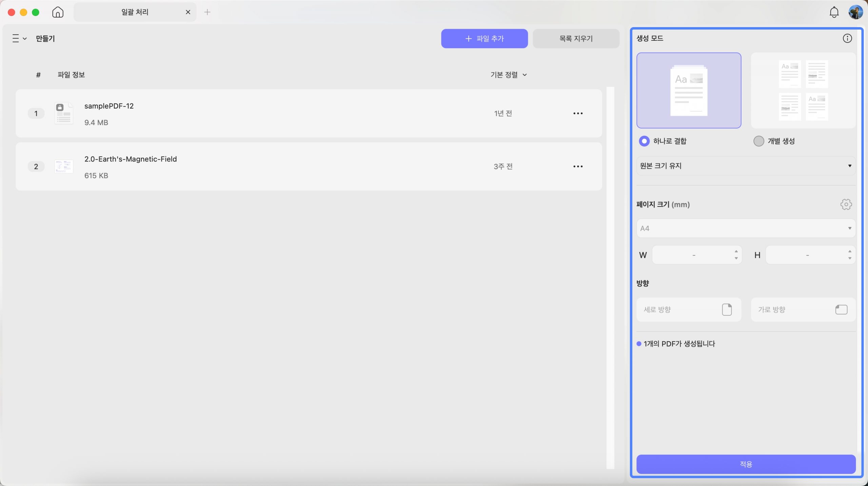The image size is (868, 486).
Task: Click the locked samplePDF-12 file thumbnail
Action: (x=64, y=113)
